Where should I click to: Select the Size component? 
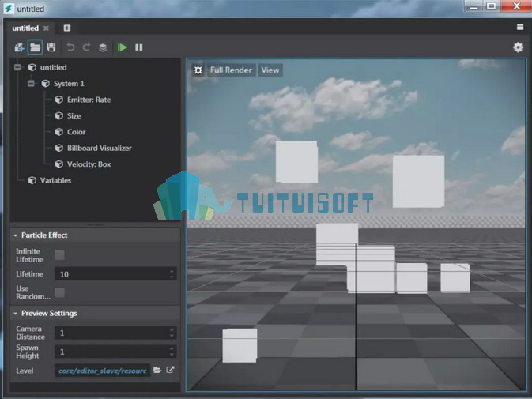click(74, 116)
